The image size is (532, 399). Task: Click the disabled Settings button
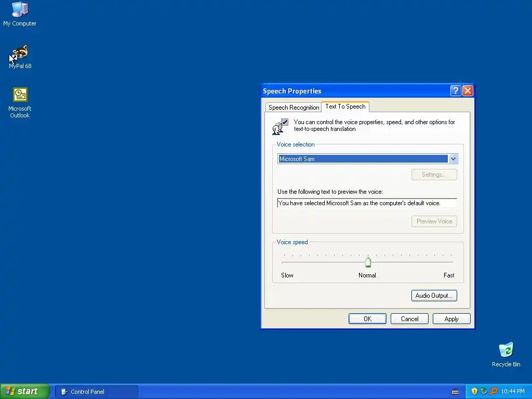[434, 175]
